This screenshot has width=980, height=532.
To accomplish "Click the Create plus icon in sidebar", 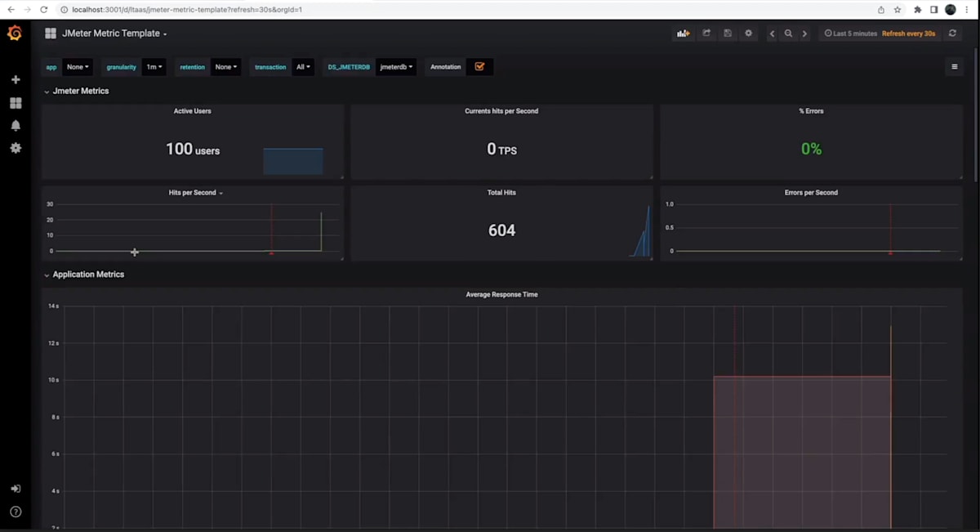I will (x=15, y=79).
